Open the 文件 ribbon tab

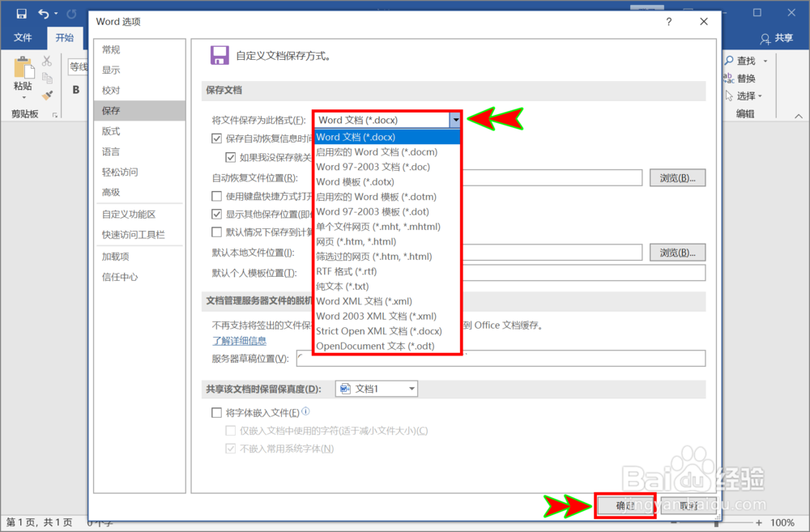(x=23, y=38)
